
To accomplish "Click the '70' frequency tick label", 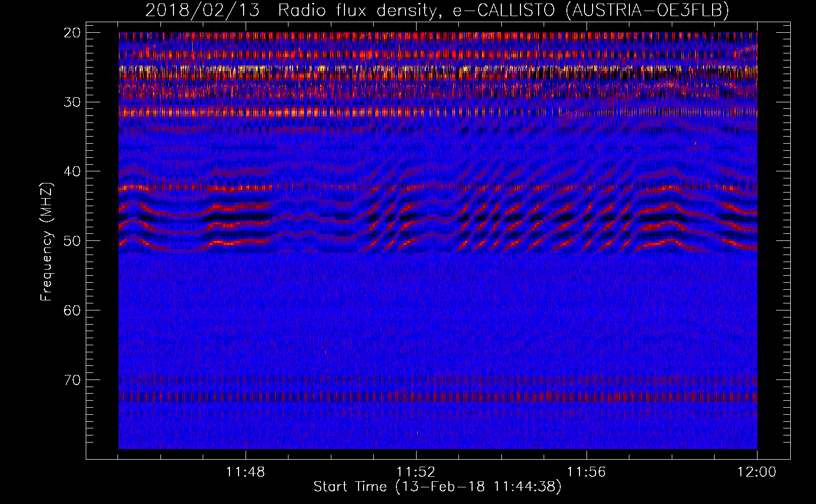I will pyautogui.click(x=73, y=380).
